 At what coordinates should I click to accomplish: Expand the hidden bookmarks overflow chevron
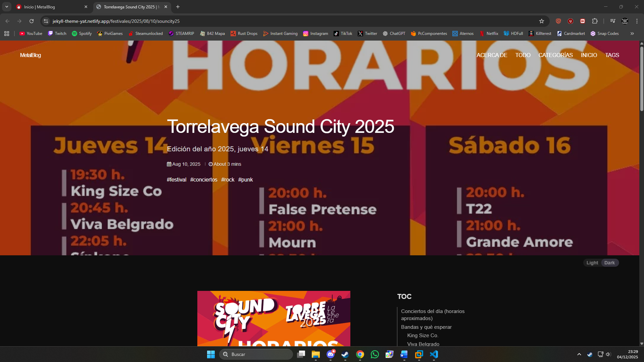coord(632,34)
